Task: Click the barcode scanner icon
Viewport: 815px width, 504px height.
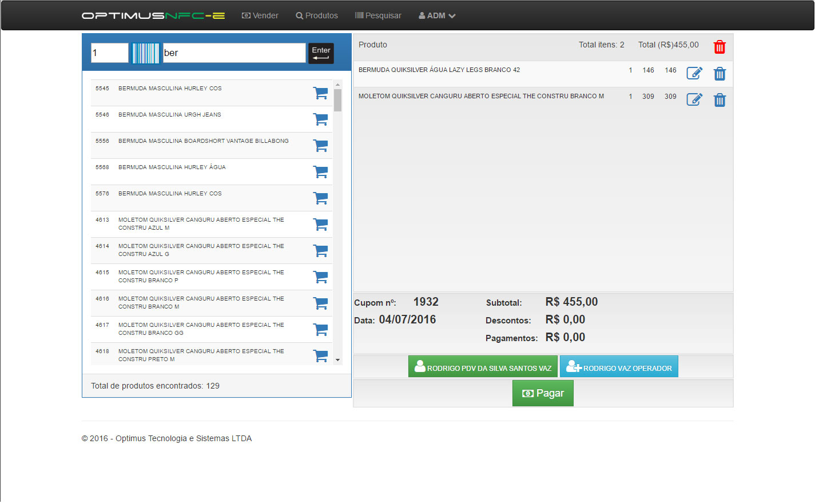Action: coord(145,53)
